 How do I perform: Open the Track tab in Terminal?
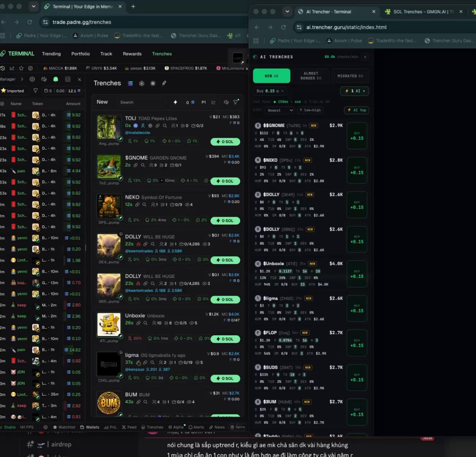(x=106, y=54)
